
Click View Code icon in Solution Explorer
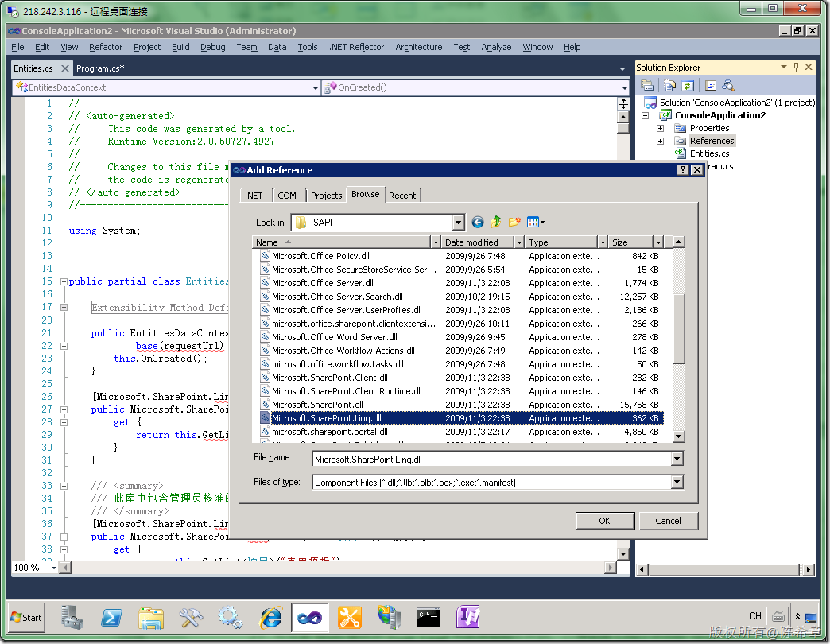coord(711,85)
